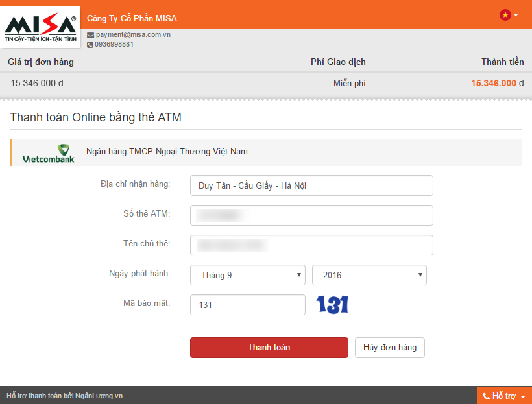
Task: Click Ngân hàng TMCP Ngoại Thương Việt Nam
Action: [x=167, y=151]
